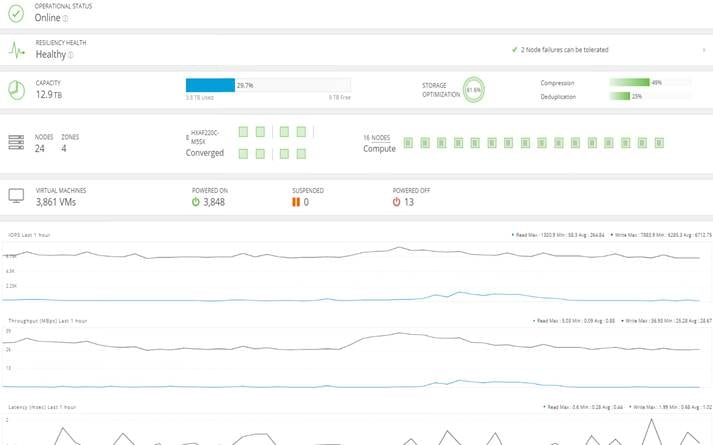Click the 'Latency (msec) Last 1 hour' chart title
Viewport: 713px width, 445px height.
point(42,407)
